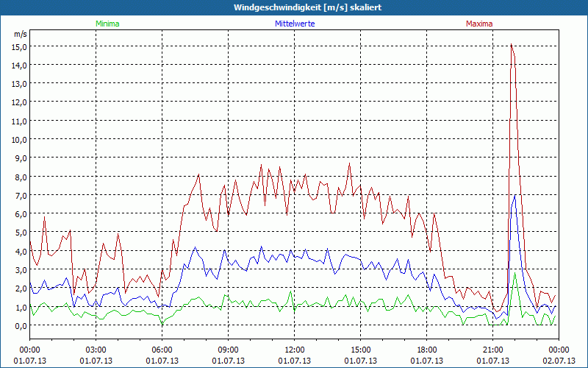Screen dimensions: 588x368
Task: Click the green Minima peak after 21:00
Action: (515, 273)
